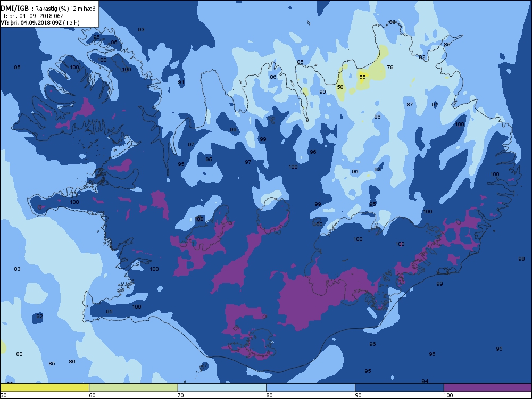
Task: Click the yellow 50–60 legend color band
Action: click(x=45, y=387)
